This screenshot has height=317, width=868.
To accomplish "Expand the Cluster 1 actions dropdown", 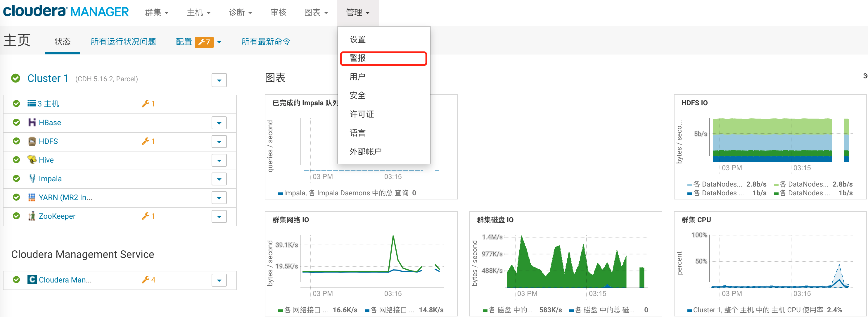I will tap(219, 80).
